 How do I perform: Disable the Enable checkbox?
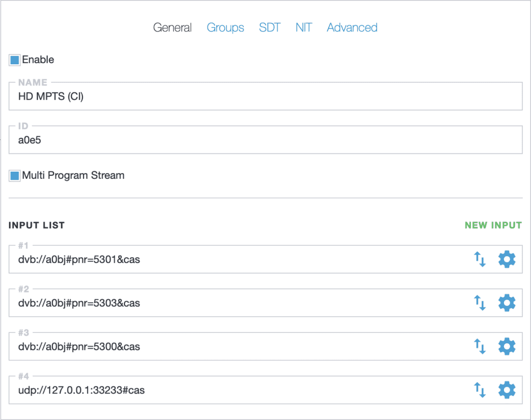coord(14,60)
